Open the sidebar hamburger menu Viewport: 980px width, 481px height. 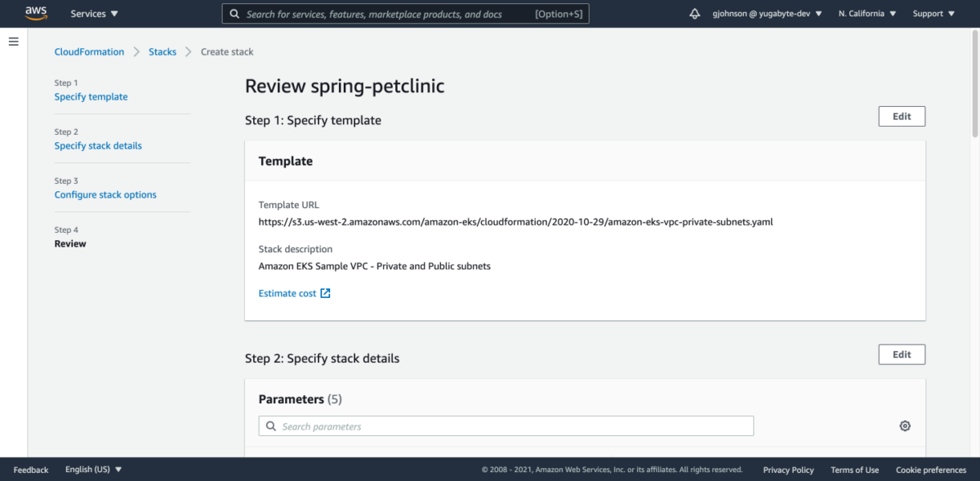(13, 42)
